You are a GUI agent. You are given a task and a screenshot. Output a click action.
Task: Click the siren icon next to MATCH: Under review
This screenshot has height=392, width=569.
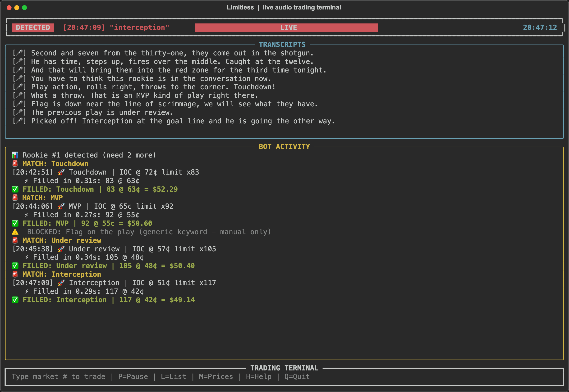15,240
